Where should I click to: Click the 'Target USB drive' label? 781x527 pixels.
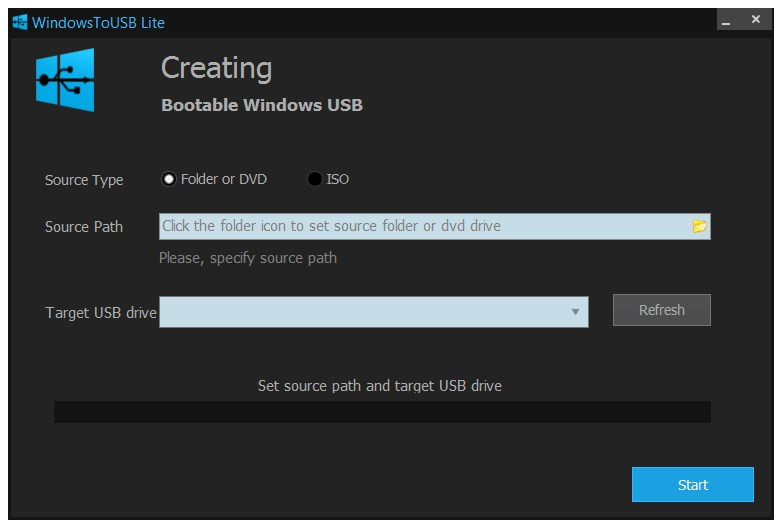pyautogui.click(x=101, y=313)
